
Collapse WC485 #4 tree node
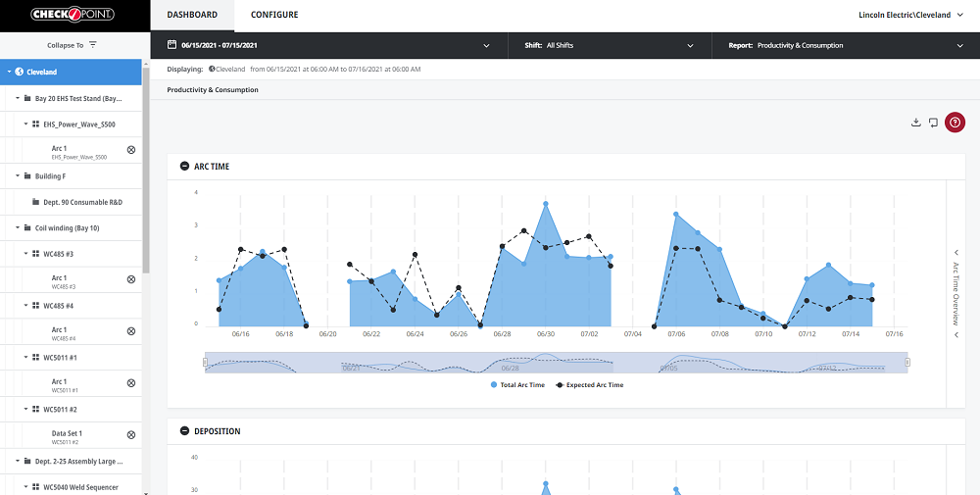point(25,306)
